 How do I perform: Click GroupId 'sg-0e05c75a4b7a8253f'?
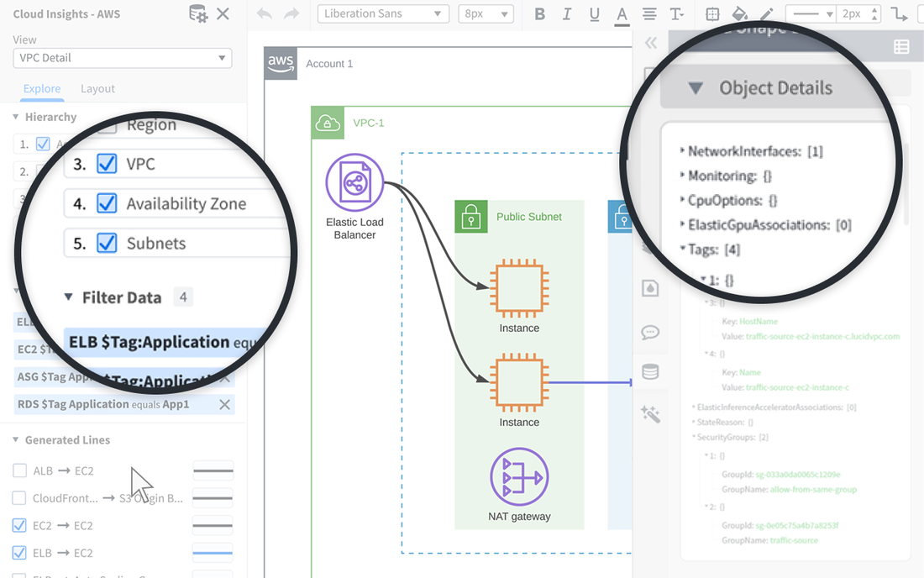click(x=796, y=525)
